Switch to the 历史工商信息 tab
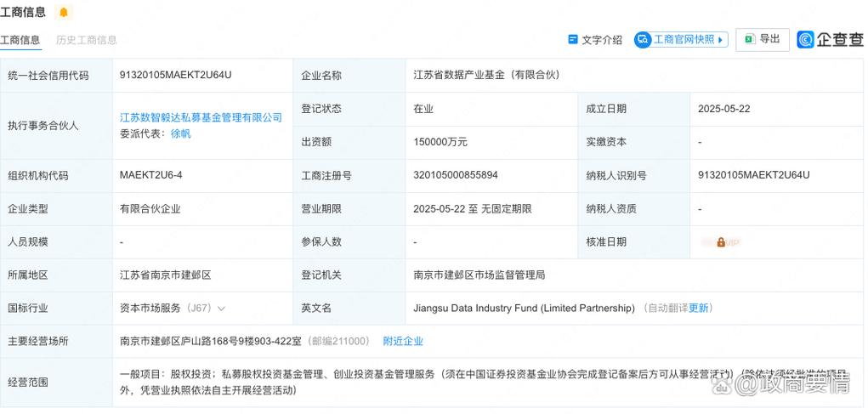The width and height of the screenshot is (868, 414). tap(87, 40)
